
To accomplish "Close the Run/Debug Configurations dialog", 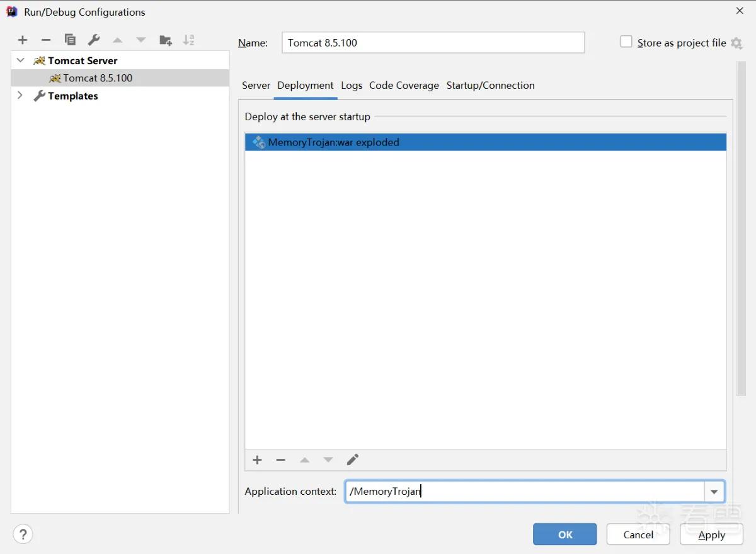I will pos(740,11).
